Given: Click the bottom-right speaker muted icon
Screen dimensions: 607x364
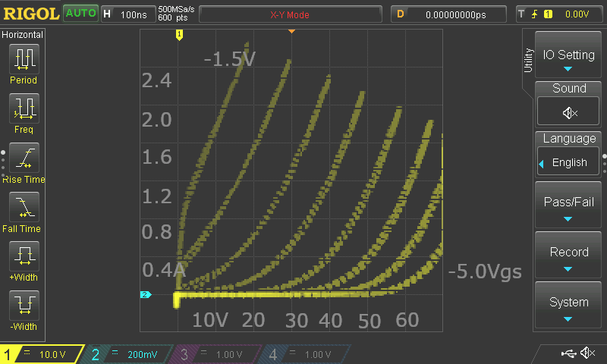Looking at the screenshot, I should tap(587, 353).
